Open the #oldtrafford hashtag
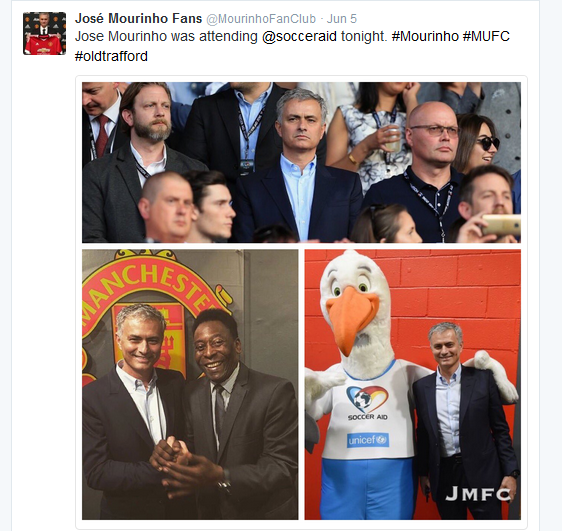Viewport: 562px width, 531px height. click(x=111, y=56)
